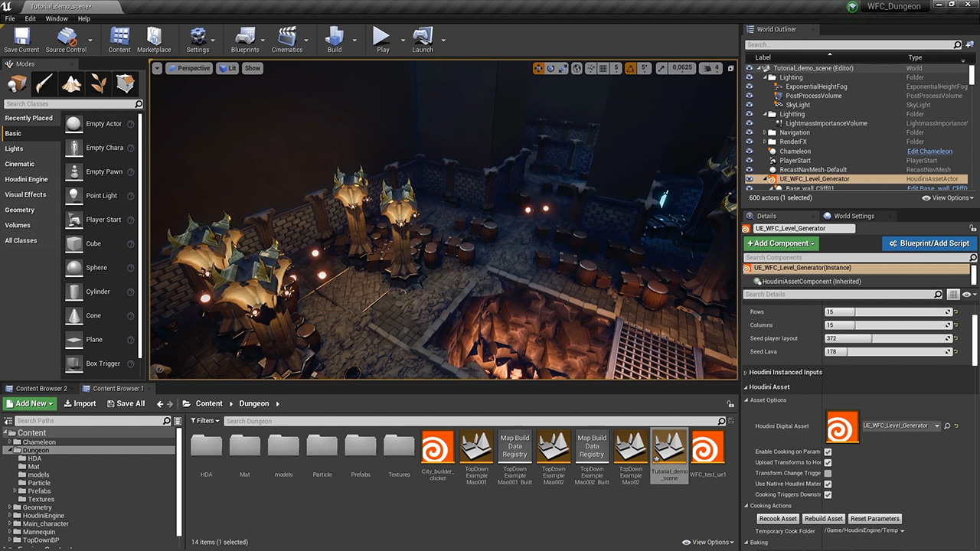This screenshot has height=551, width=980.
Task: Open camera speed setting in viewport
Action: point(712,68)
